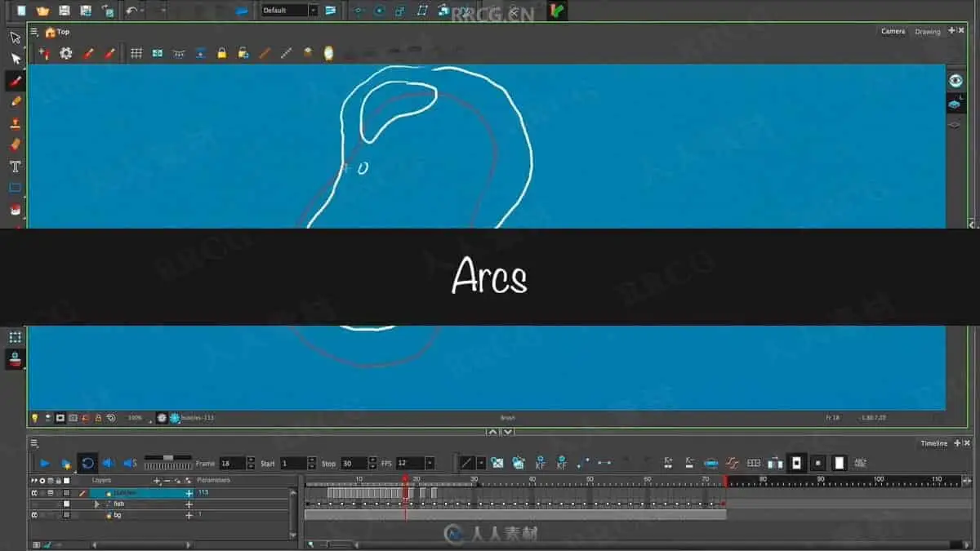Click the Unlock padlock icon
The image size is (980, 551).
[x=243, y=53]
